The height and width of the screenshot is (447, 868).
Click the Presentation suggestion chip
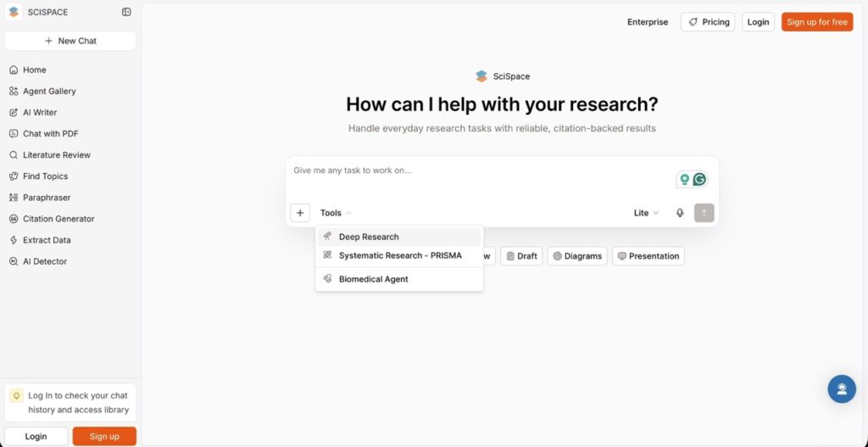(648, 256)
